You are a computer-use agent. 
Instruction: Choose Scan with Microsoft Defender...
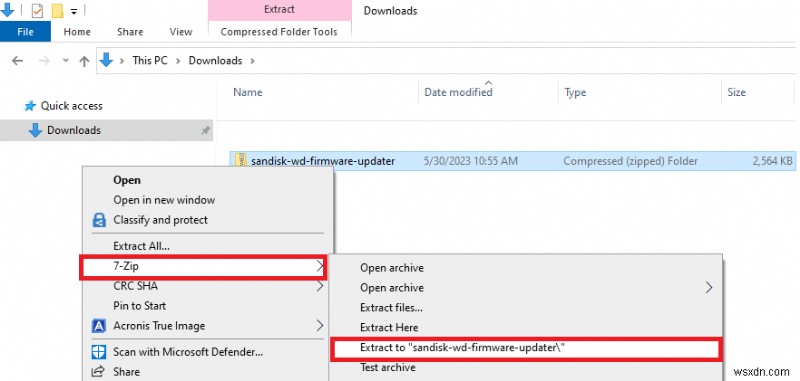point(188,352)
